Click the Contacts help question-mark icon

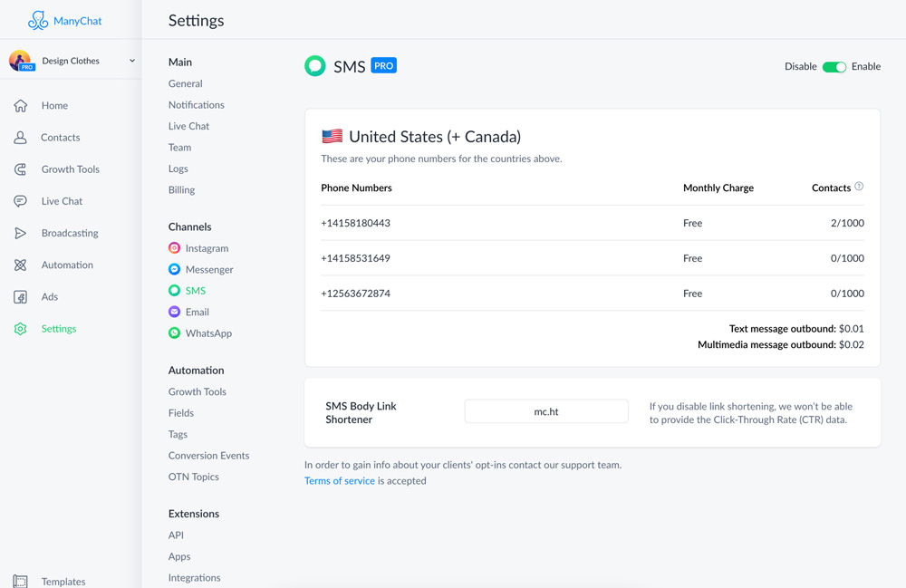(x=859, y=186)
